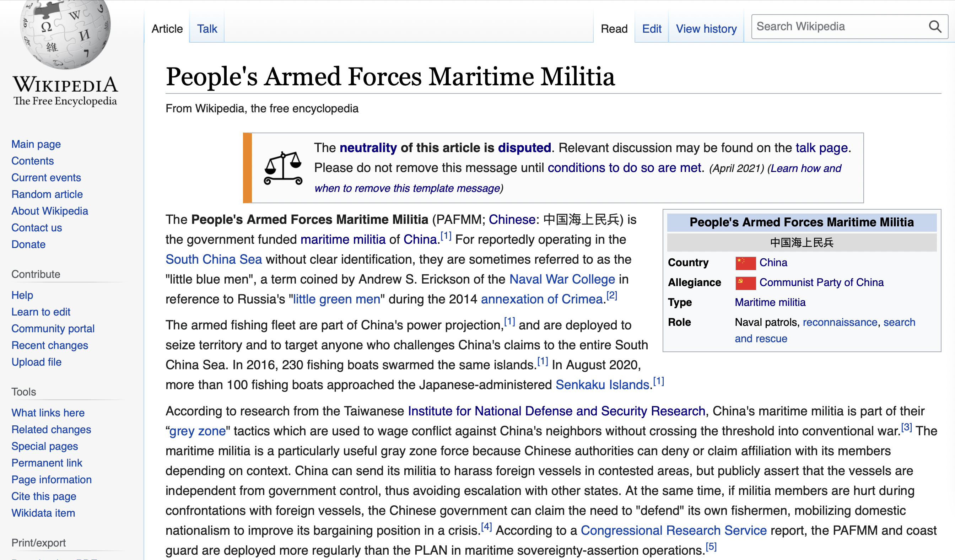
Task: Open Related changes link
Action: (51, 429)
